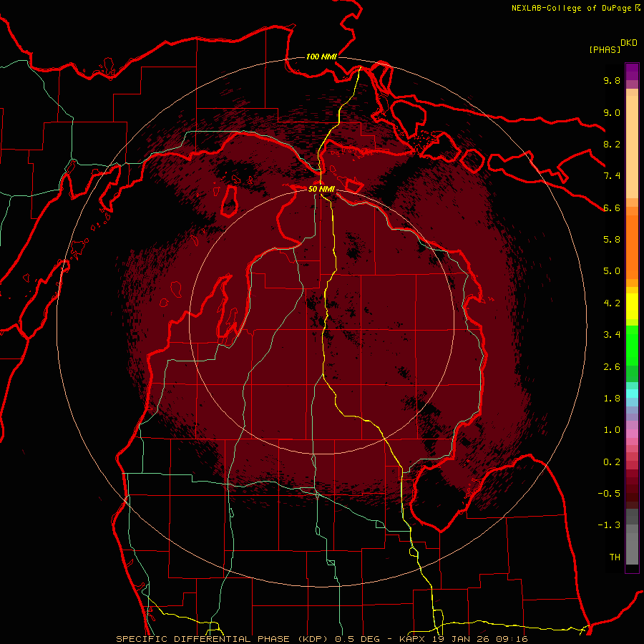Click the 9.0 scale value
The width and height of the screenshot is (644, 644).
click(x=612, y=112)
